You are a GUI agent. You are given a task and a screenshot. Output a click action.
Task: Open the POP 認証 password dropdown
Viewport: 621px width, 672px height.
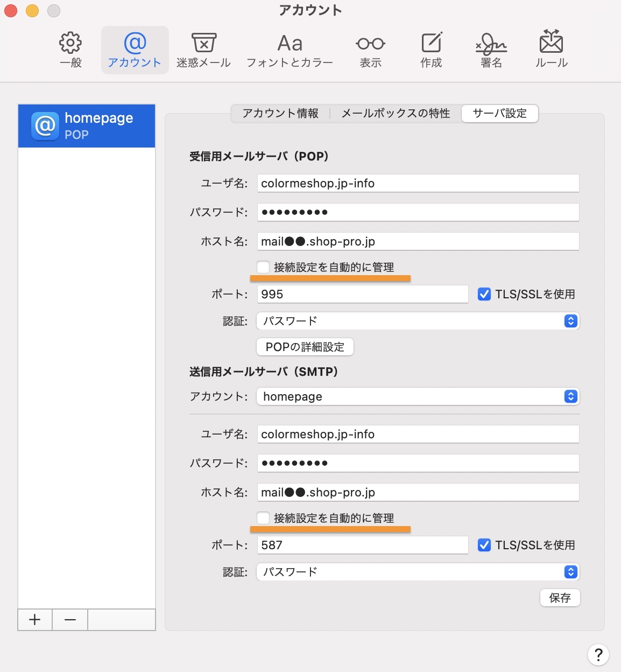418,321
